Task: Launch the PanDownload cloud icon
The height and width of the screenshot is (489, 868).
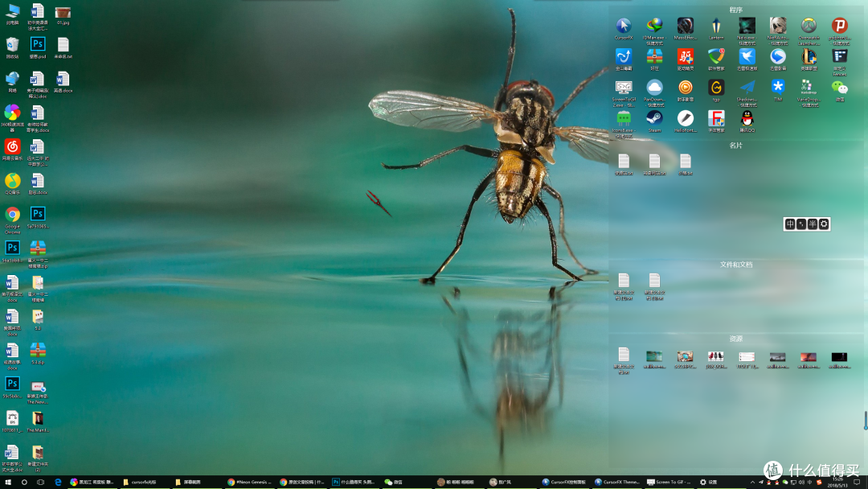Action: 654,88
